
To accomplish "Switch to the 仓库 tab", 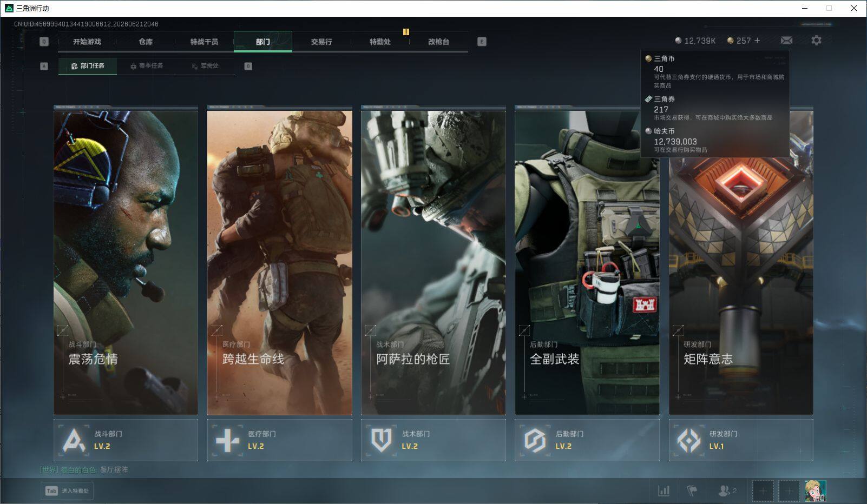I will [146, 42].
